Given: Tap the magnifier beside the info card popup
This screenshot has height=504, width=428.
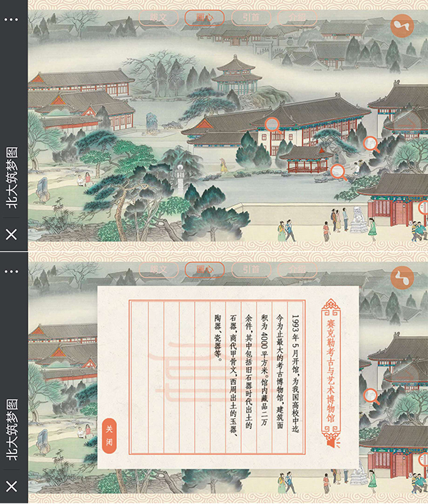Looking at the screenshot, I should [x=371, y=396].
